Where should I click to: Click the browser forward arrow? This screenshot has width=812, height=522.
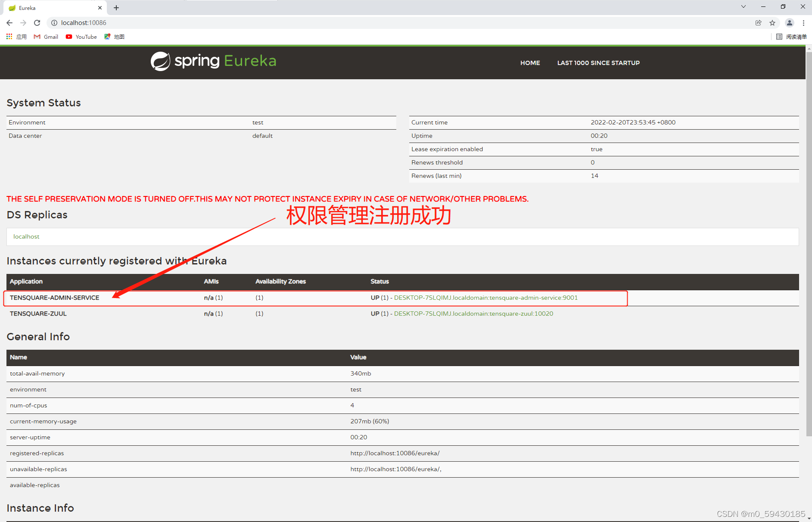[23, 23]
